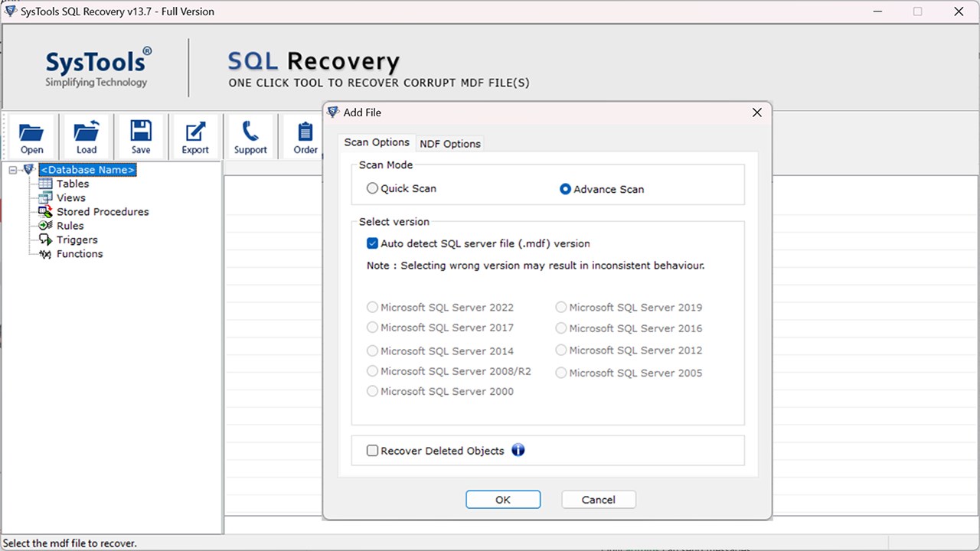Choose the Microsoft SQL Server 2008/R2 radio option
980x551 pixels.
372,371
